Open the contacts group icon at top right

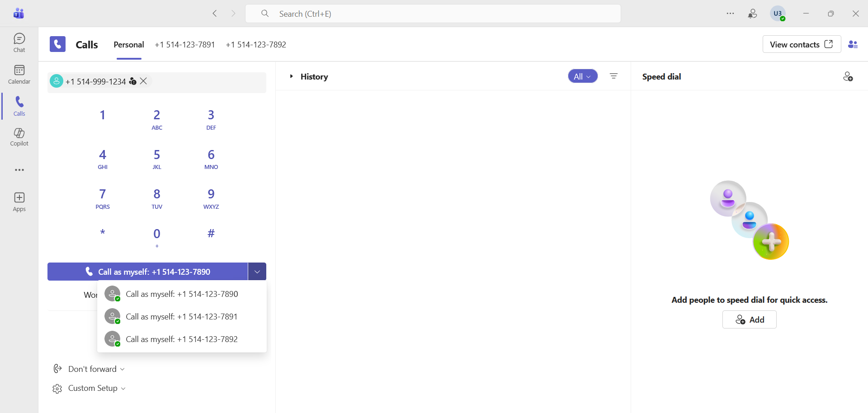point(853,44)
